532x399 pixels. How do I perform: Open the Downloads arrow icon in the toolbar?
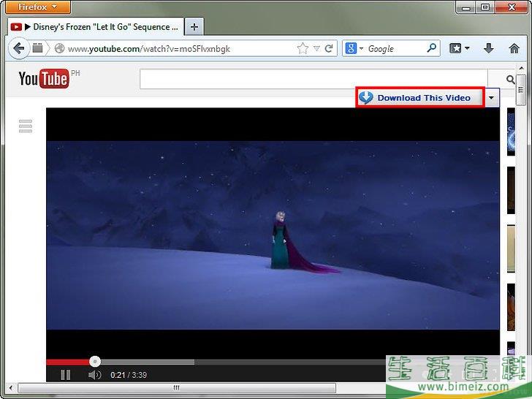coord(489,48)
